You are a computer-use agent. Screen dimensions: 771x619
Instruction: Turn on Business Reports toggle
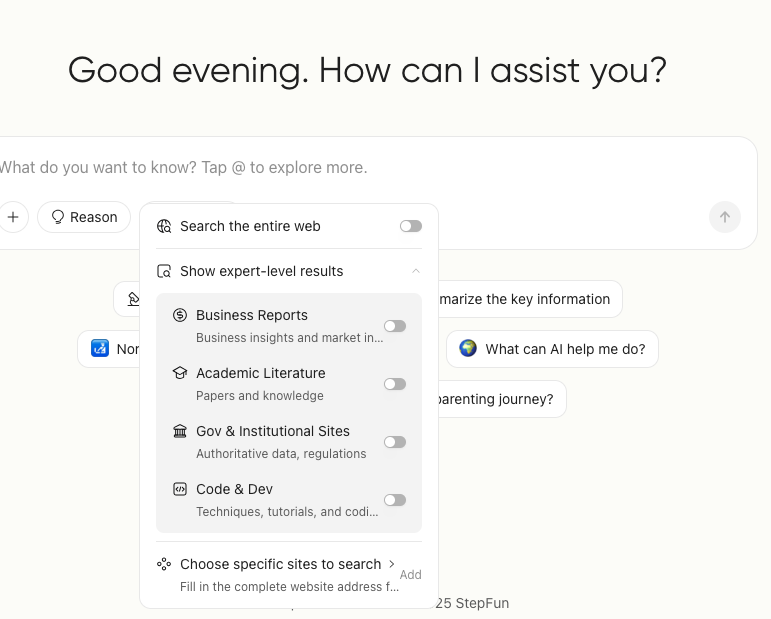pos(395,326)
